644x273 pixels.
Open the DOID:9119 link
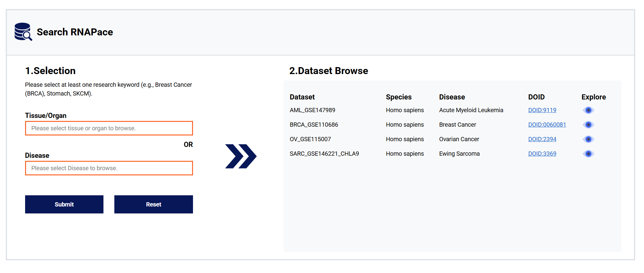click(x=542, y=110)
